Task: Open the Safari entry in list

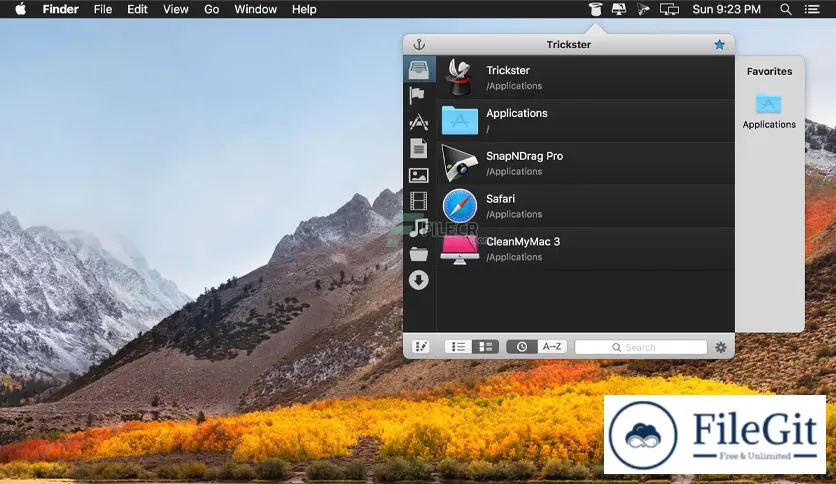Action: pos(585,206)
